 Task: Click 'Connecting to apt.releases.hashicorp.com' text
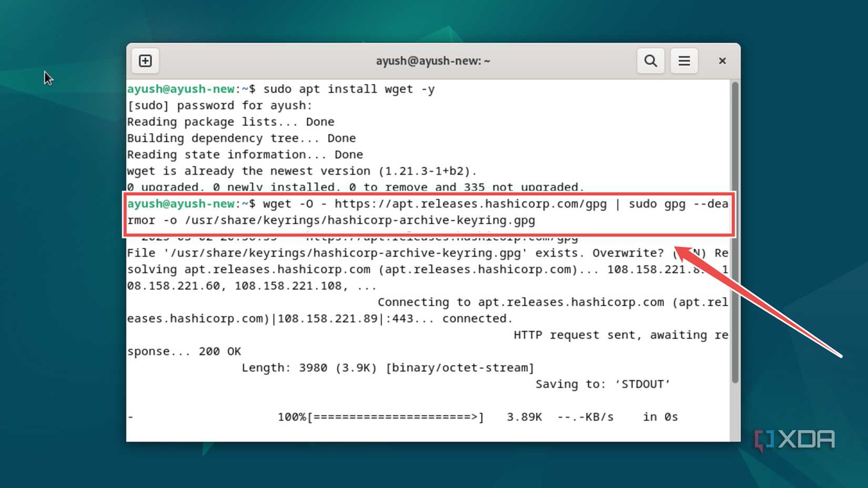[521, 302]
